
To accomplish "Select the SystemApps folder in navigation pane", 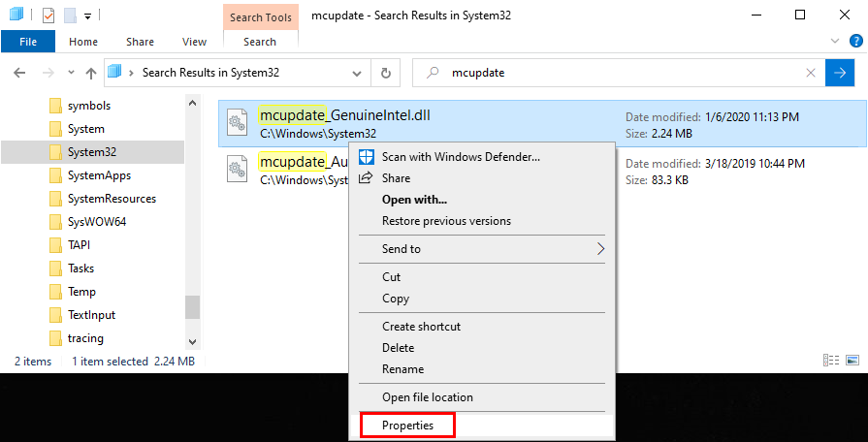I will point(99,175).
